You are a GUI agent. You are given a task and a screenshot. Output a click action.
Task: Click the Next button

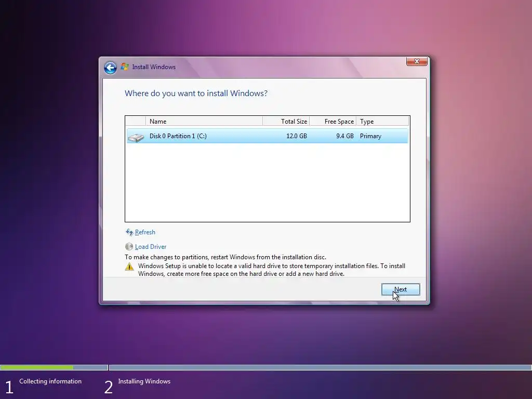point(401,289)
